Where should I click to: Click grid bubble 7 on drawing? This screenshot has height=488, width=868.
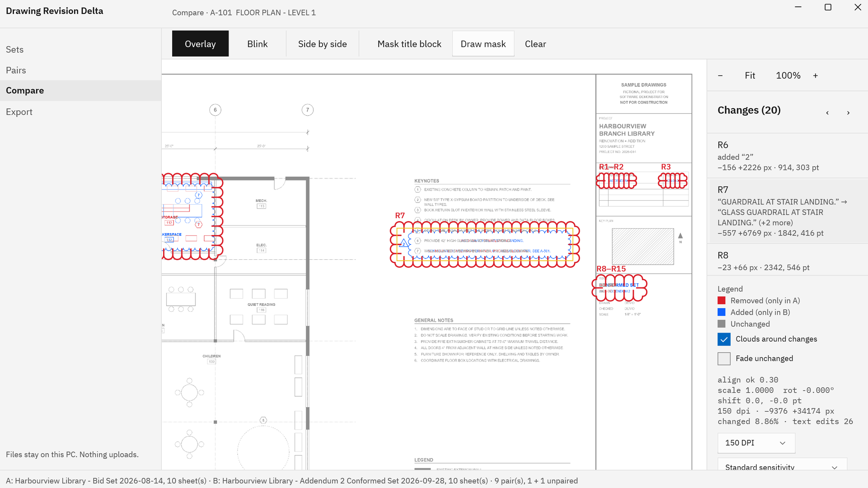307,110
